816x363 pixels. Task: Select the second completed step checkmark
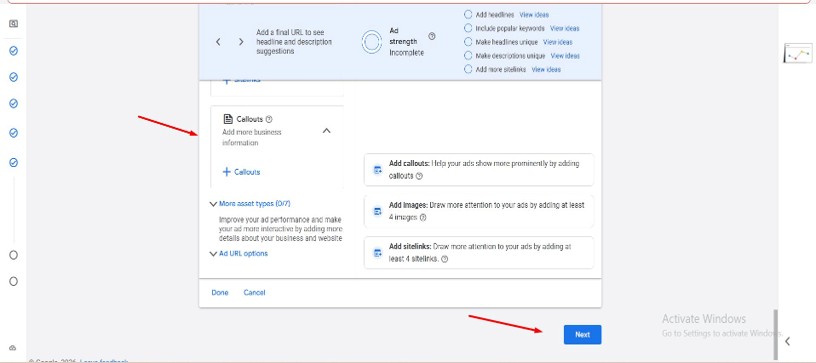[x=14, y=77]
